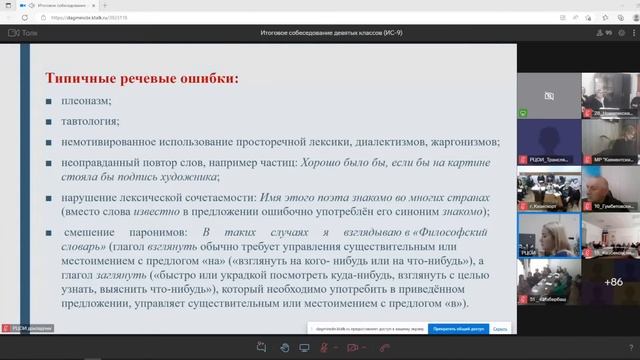Open conference settings gear icon
Viewport: 640px width, 360px height.
click(x=622, y=33)
